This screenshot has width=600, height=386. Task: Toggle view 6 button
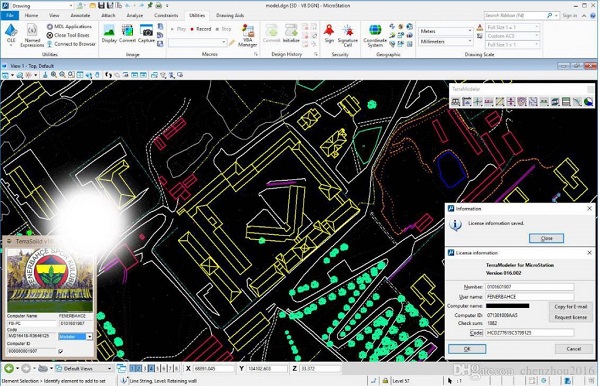tap(164, 368)
